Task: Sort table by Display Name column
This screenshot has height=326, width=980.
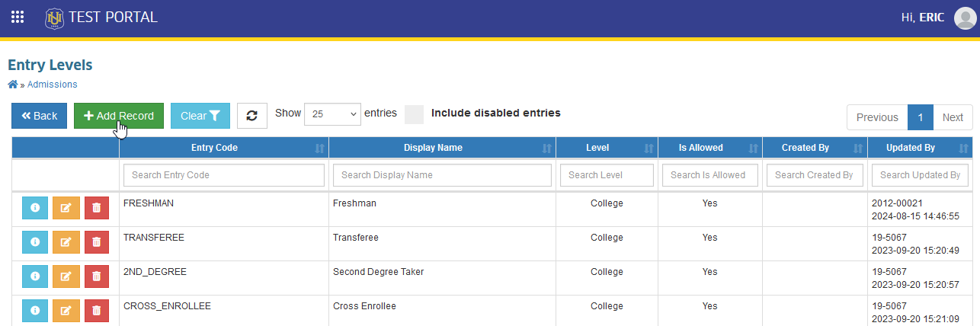Action: point(443,148)
